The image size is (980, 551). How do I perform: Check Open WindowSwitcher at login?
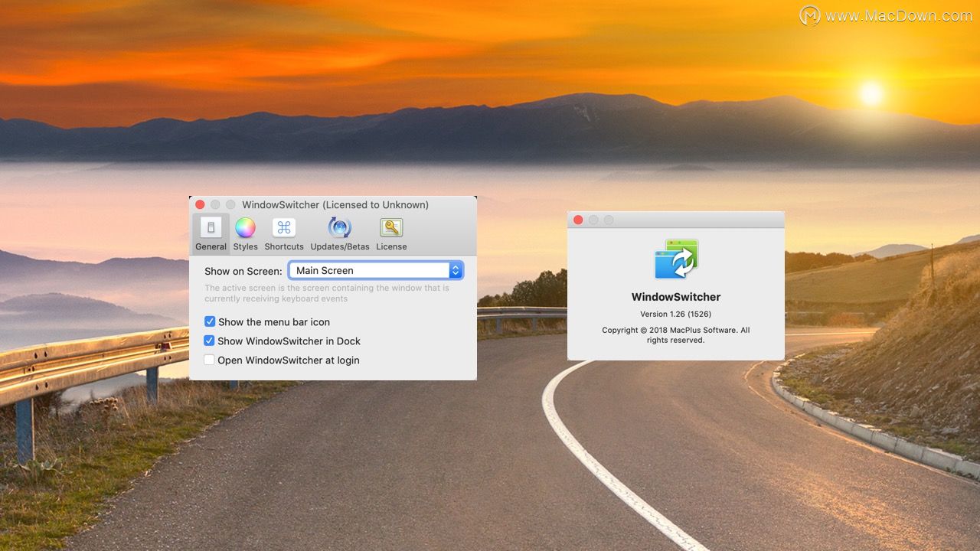(209, 360)
